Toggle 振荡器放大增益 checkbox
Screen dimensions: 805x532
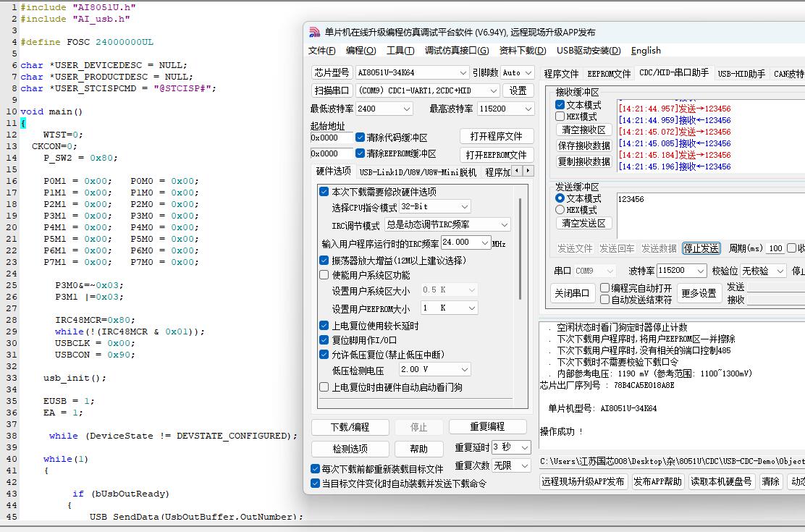(x=324, y=261)
